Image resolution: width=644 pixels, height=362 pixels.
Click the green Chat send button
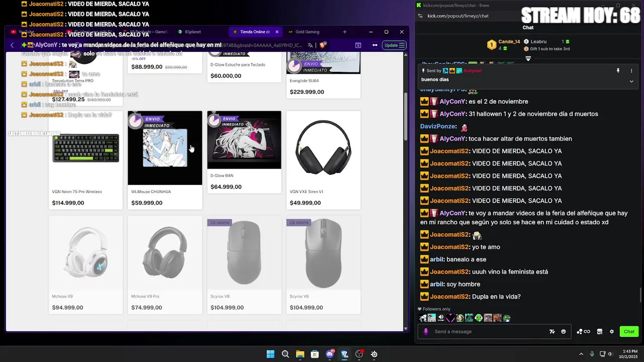(629, 331)
